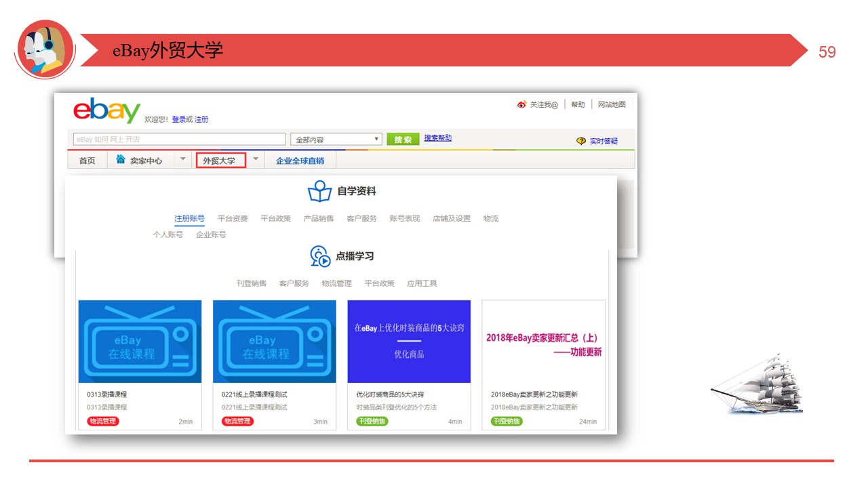Click the 注册 link
868x488 pixels.
(x=202, y=119)
